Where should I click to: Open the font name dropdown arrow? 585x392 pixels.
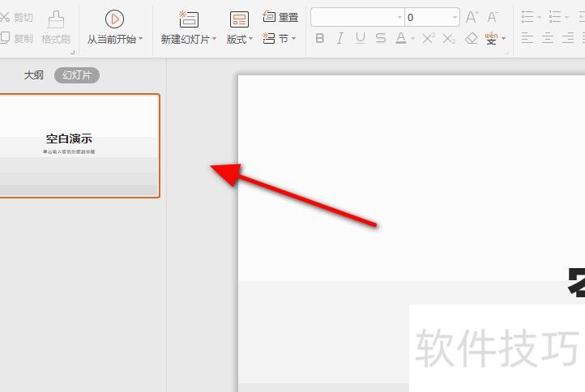399,17
